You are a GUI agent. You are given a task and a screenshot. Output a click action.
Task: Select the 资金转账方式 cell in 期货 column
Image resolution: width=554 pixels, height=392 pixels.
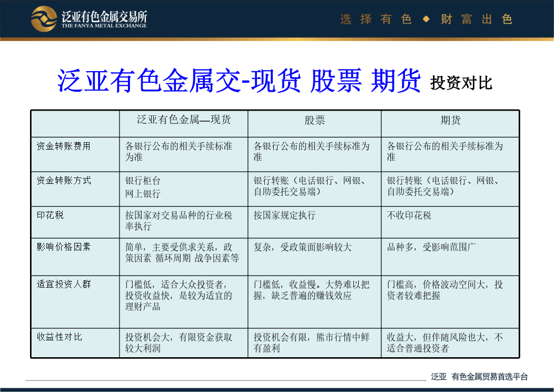[450, 189]
